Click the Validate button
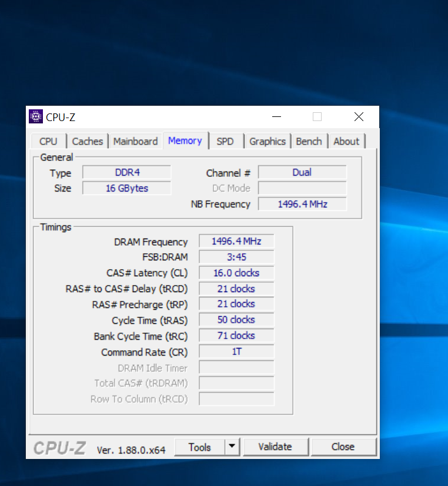This screenshot has width=448, height=486. point(275,447)
